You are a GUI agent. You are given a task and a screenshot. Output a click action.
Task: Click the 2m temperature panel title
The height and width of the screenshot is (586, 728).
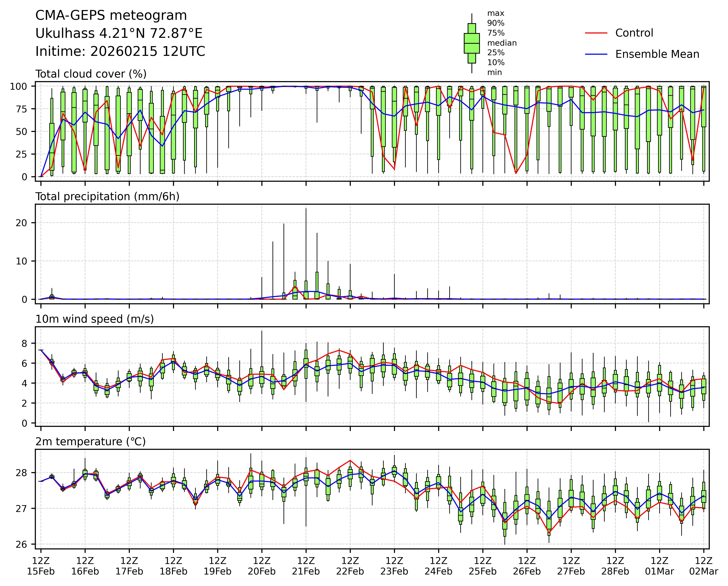point(90,442)
